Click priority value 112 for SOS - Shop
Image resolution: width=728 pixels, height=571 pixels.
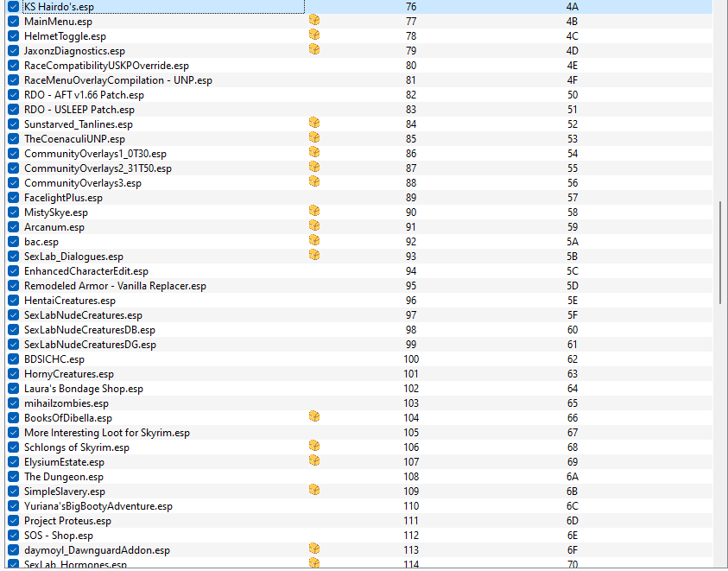(411, 536)
